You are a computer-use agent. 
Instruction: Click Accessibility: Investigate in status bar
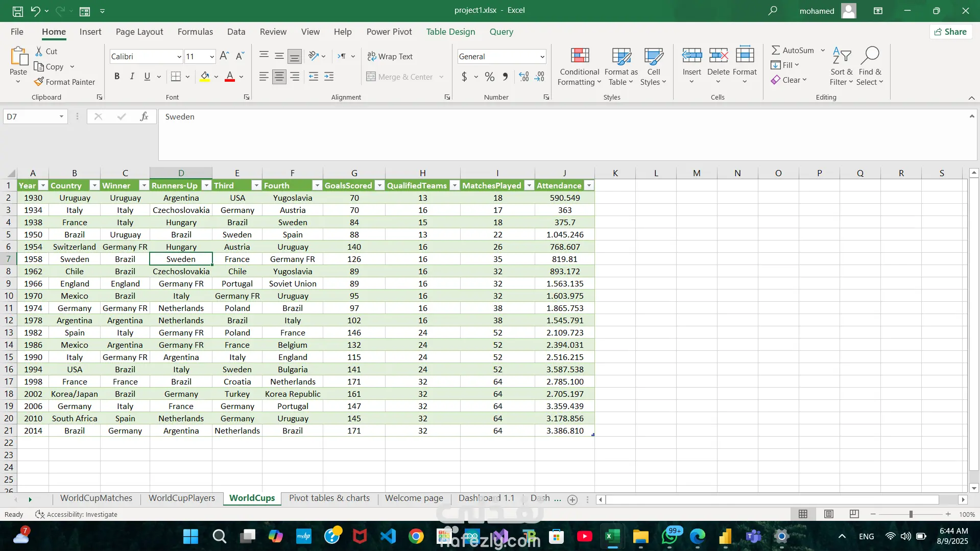coord(76,514)
